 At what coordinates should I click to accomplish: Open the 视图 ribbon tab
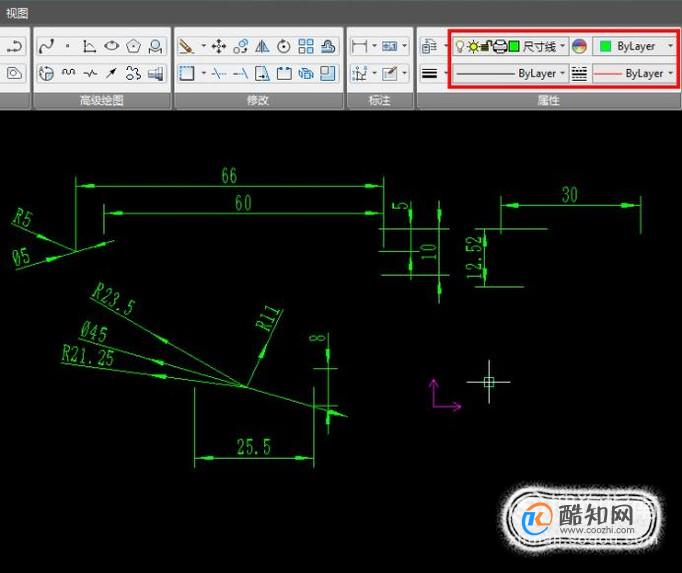[17, 13]
